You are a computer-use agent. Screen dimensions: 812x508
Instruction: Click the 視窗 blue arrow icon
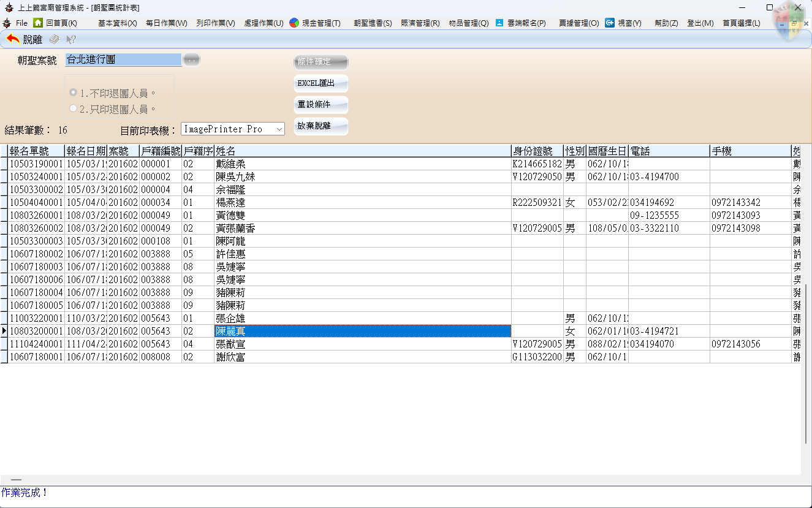(610, 23)
